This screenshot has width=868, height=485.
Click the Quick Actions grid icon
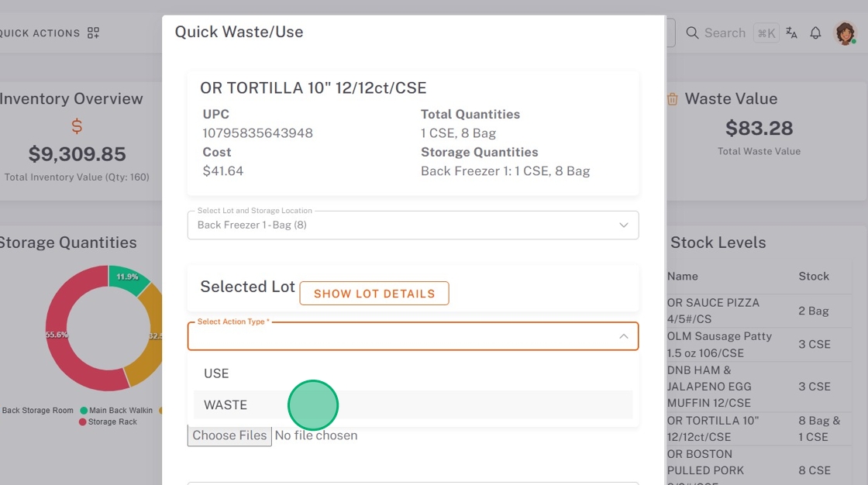[x=93, y=33]
